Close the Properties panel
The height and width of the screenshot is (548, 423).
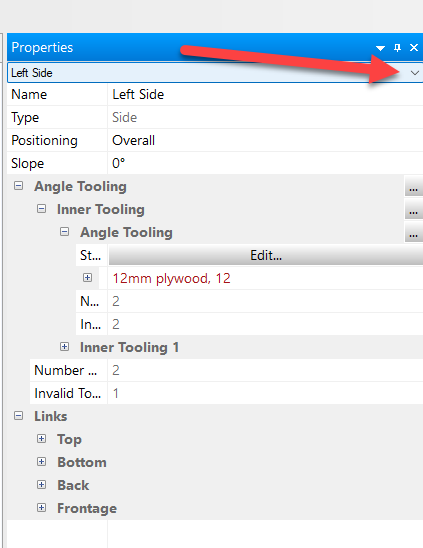tap(414, 48)
